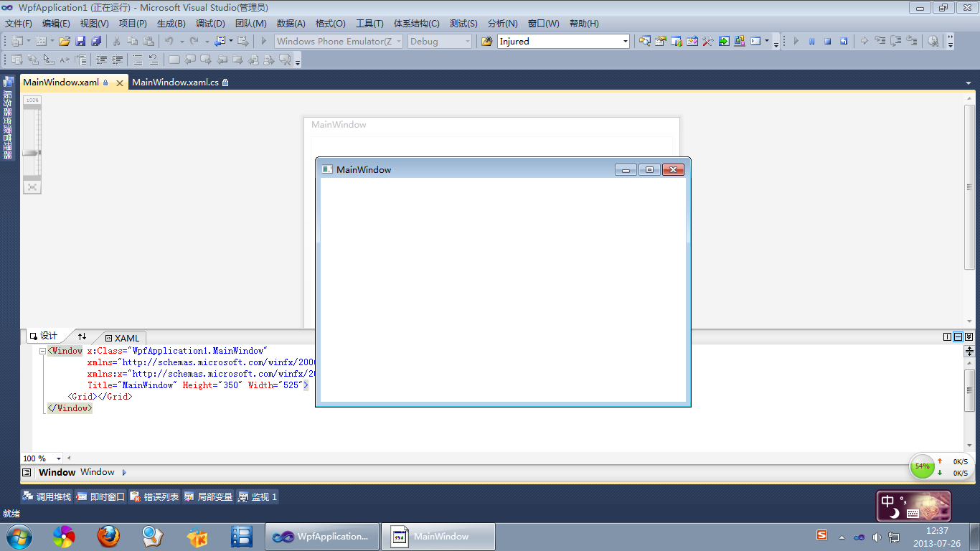This screenshot has width=980, height=551.
Task: Save the file with the floppy icon
Action: [80, 42]
